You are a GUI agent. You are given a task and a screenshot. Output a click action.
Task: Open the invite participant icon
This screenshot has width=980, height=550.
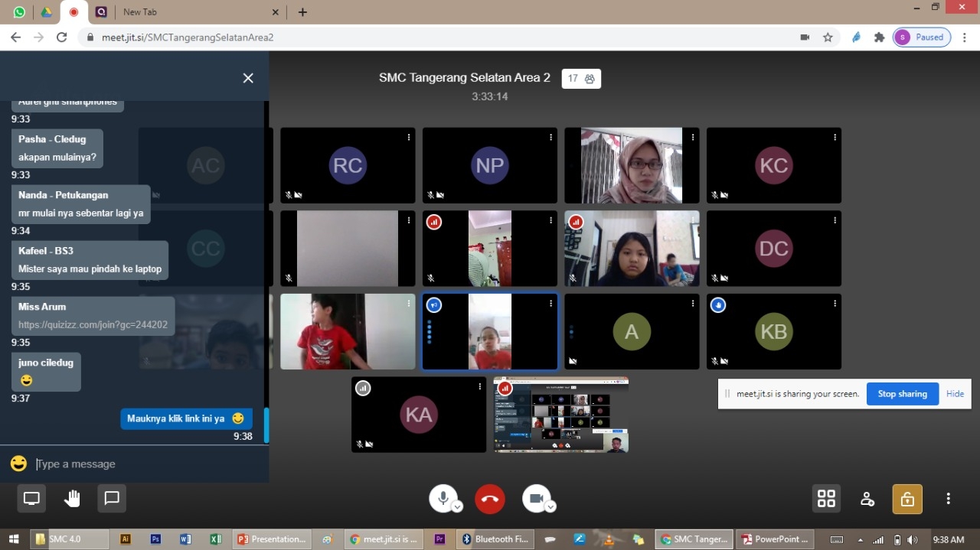[x=867, y=498]
